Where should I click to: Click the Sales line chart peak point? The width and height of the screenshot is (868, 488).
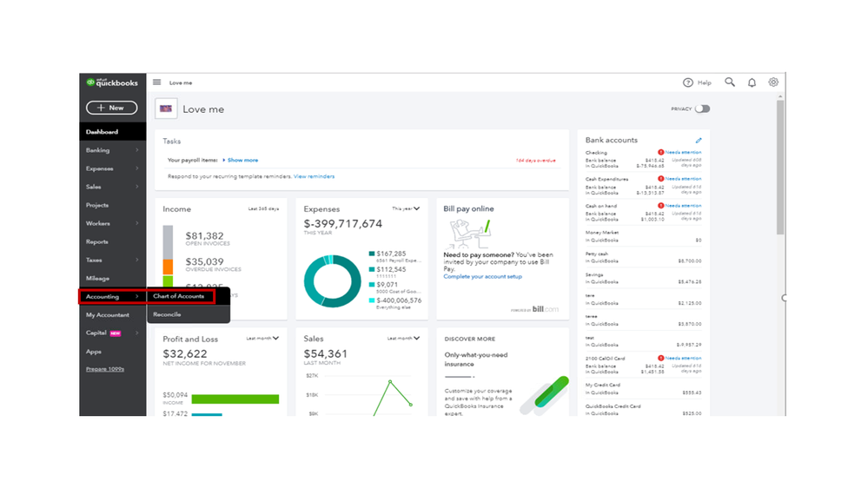click(x=390, y=382)
